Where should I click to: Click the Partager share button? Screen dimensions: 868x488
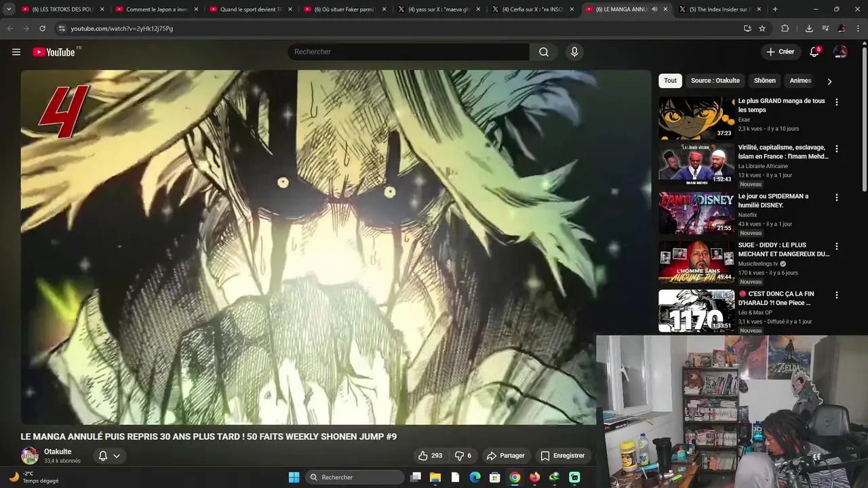point(505,455)
